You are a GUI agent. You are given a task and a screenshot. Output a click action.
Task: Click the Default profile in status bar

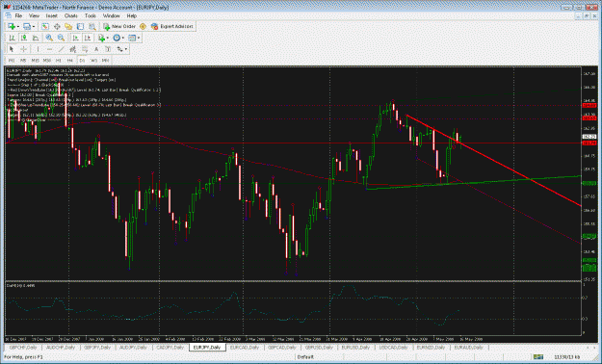[305, 357]
